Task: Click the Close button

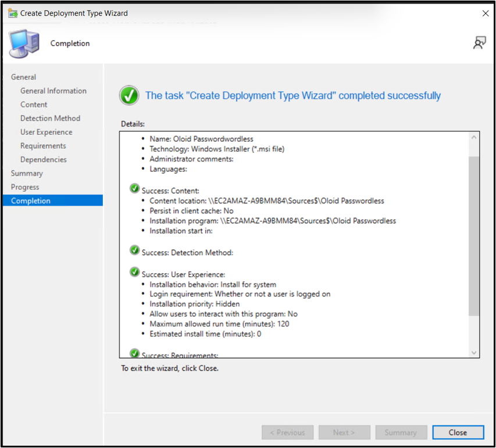Action: tap(458, 432)
